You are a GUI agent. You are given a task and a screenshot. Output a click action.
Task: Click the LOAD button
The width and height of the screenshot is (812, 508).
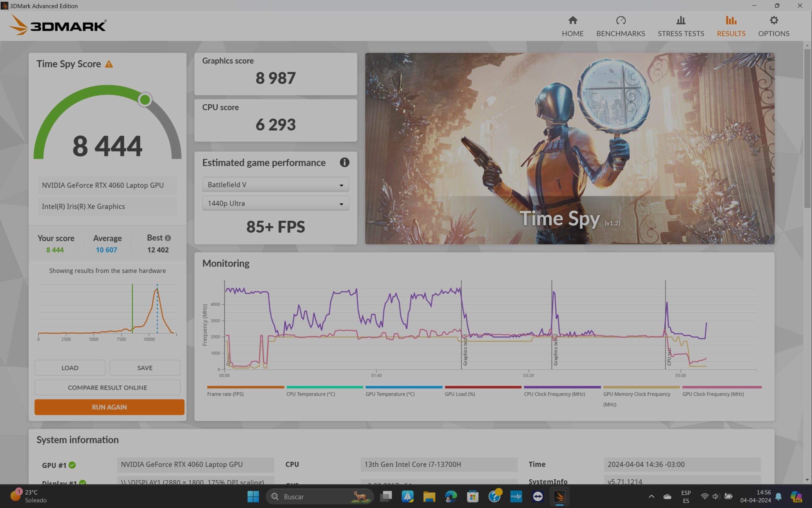[70, 368]
